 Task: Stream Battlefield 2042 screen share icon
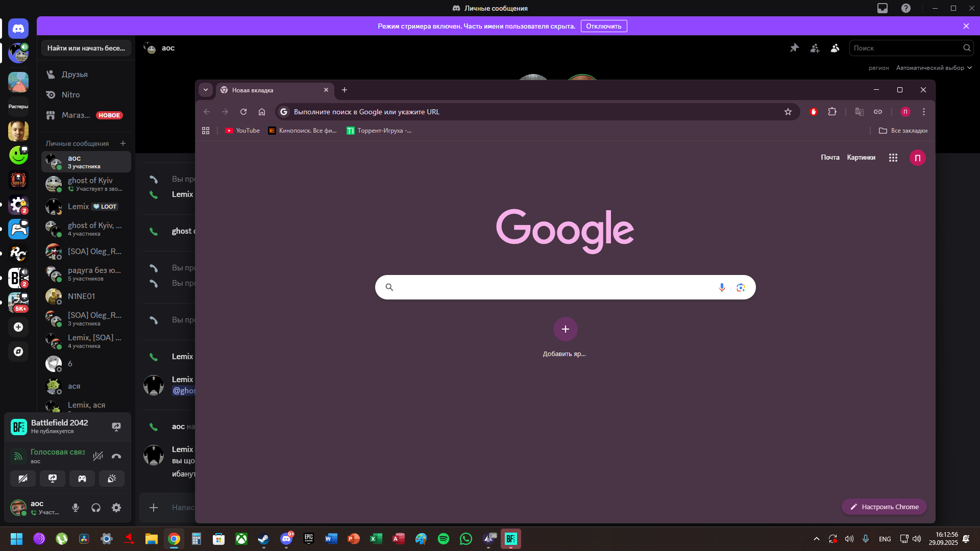pyautogui.click(x=116, y=427)
